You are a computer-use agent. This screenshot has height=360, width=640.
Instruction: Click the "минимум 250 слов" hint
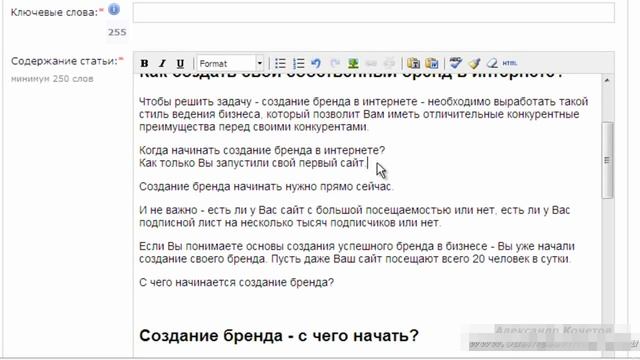[x=52, y=78]
